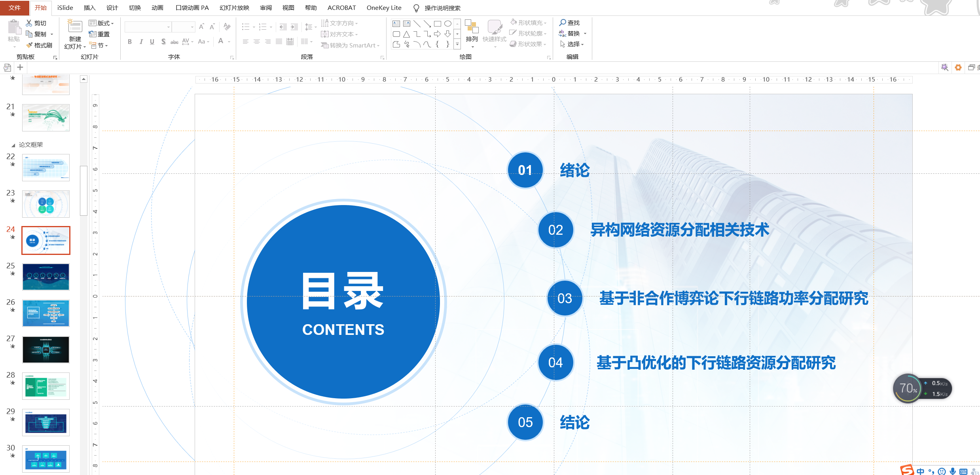The height and width of the screenshot is (475, 980).
Task: Open the font size combo box
Action: (184, 27)
